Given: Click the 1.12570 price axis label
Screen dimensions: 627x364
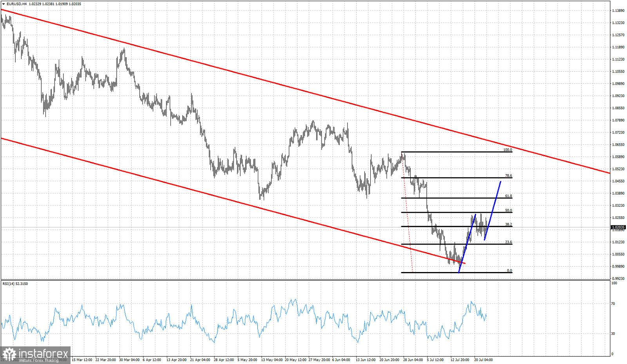Looking at the screenshot, I should 618,35.
